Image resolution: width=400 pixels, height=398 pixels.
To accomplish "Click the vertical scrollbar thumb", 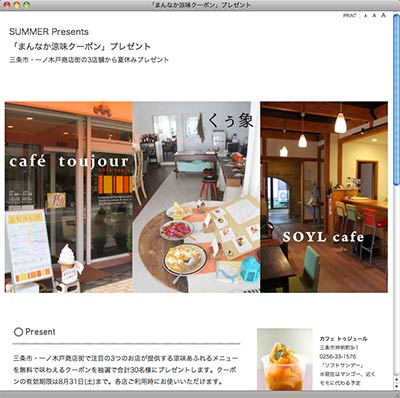I will 396,100.
